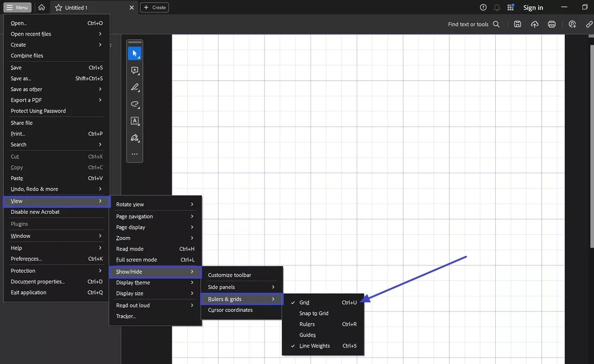Pick the freehand Draw tool
The image size is (594, 364).
135,104
